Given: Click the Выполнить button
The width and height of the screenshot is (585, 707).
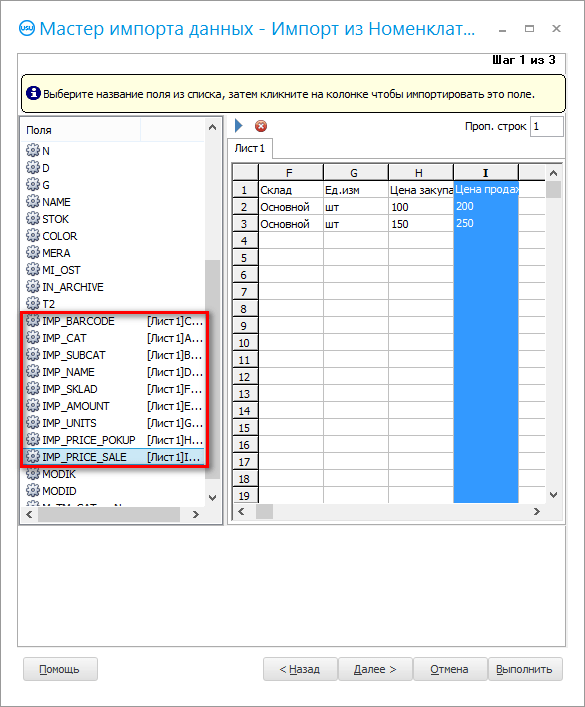Looking at the screenshot, I should [525, 669].
